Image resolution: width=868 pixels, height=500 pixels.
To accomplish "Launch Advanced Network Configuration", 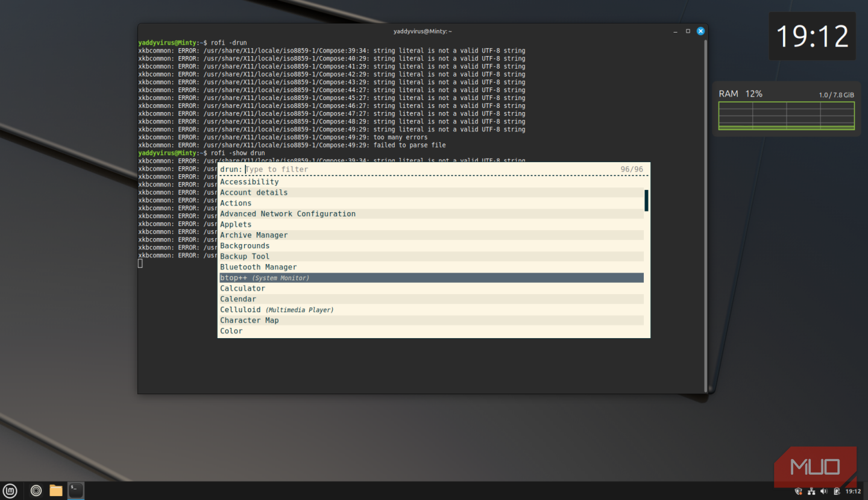I will 432,214.
